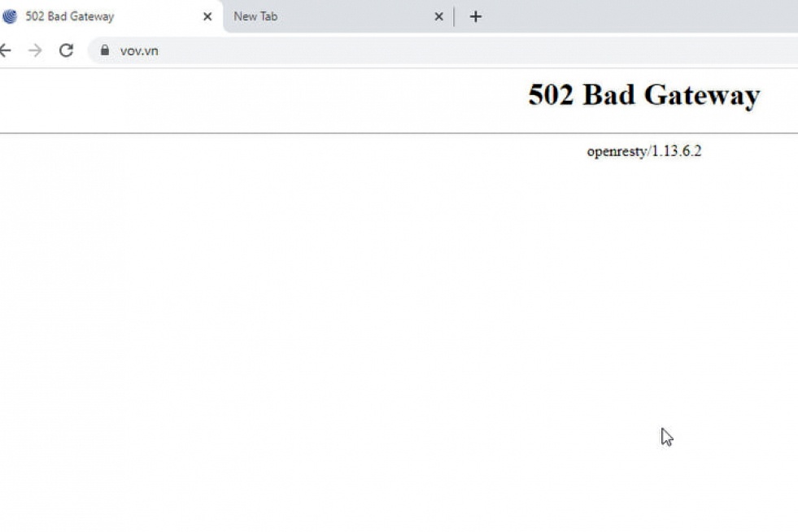View site information via the padlock icon
Screen dimensions: 798x532
pos(104,50)
